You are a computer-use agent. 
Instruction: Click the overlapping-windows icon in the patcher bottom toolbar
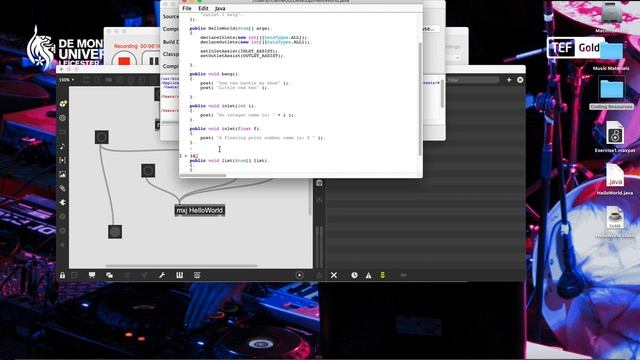pos(109,276)
